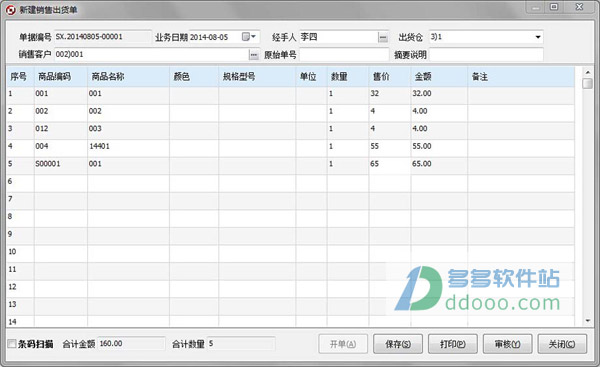Open the 业务日期 calendar dropdown
This screenshot has width=600, height=367.
point(249,37)
